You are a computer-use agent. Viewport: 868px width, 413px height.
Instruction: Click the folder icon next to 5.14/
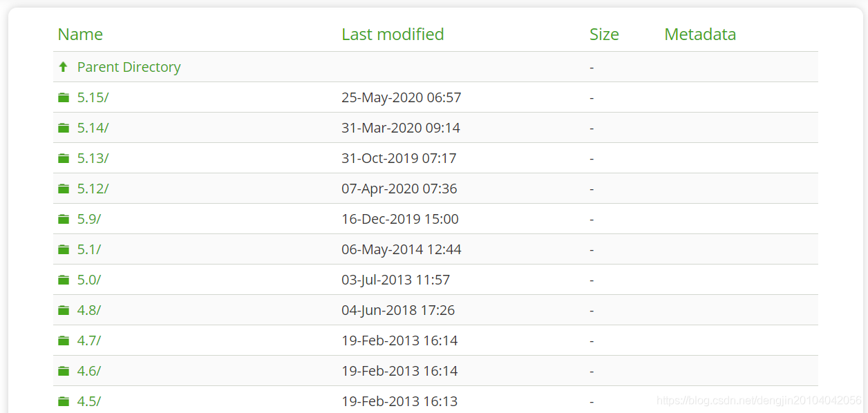(x=64, y=128)
